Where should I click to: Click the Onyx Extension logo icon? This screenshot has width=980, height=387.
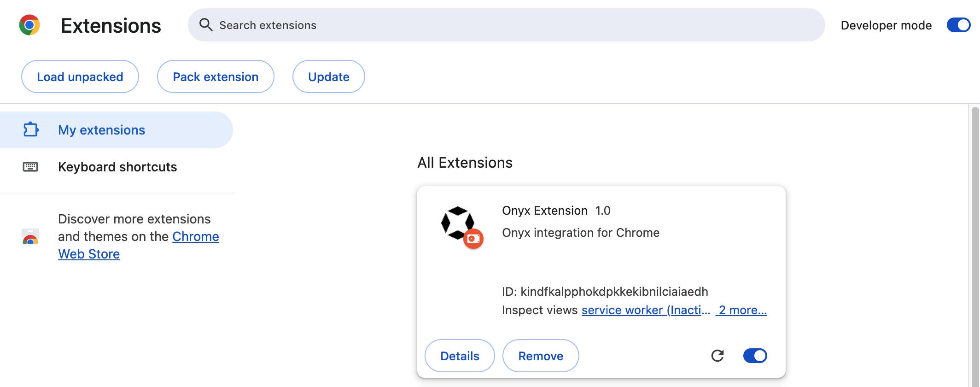tap(458, 223)
